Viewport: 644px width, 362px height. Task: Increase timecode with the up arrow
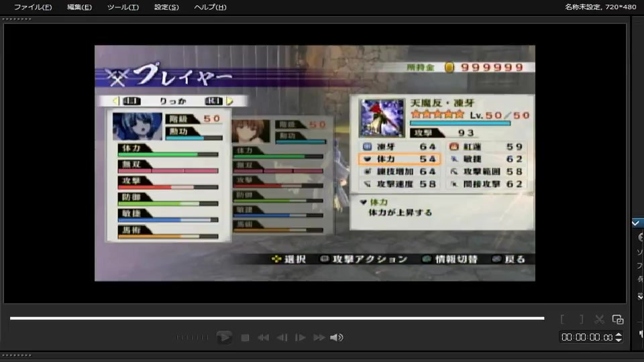(x=619, y=335)
